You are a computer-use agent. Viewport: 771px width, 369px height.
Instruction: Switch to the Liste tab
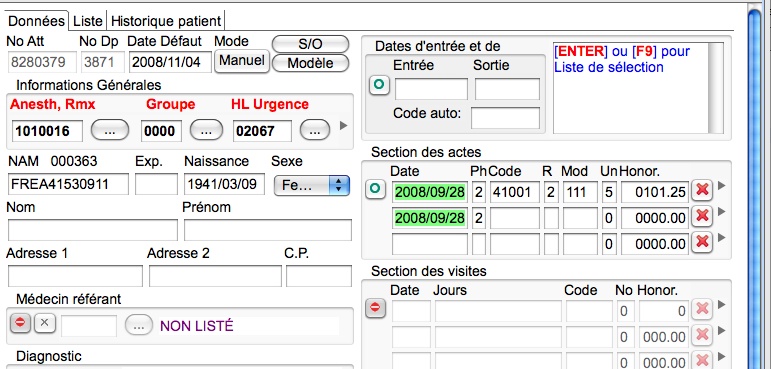pos(88,21)
